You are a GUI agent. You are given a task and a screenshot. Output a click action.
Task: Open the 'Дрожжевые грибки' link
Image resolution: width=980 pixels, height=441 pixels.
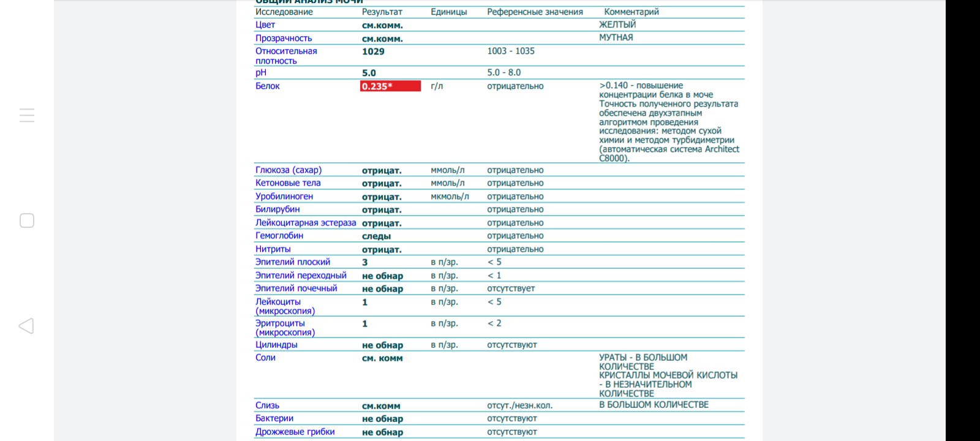(295, 432)
